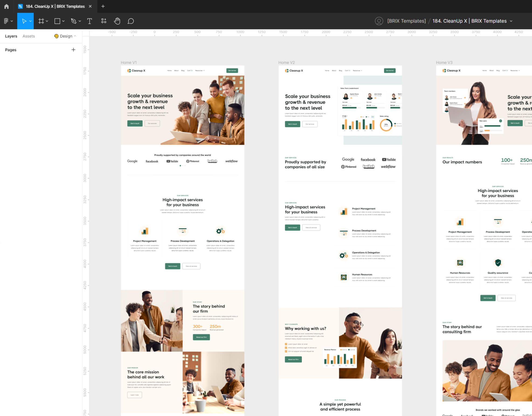Expand the Move tool options chevron

[x=30, y=21]
